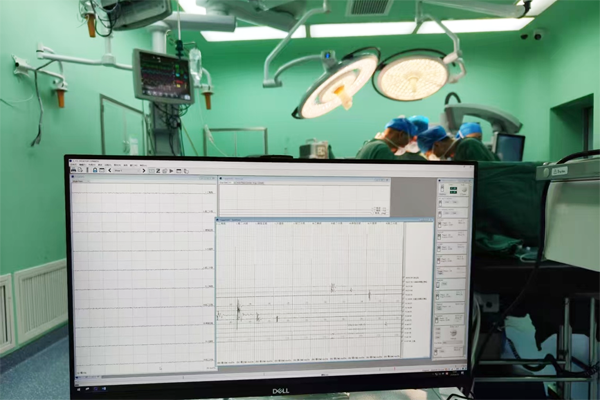Click the copy document icon in toolbar
600x400 pixels.
[80, 170]
